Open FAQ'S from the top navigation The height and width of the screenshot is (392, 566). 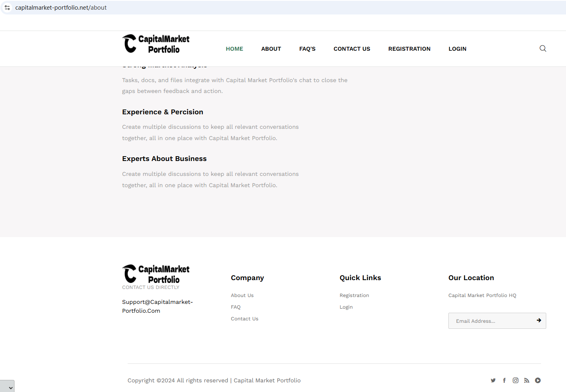[x=307, y=49]
